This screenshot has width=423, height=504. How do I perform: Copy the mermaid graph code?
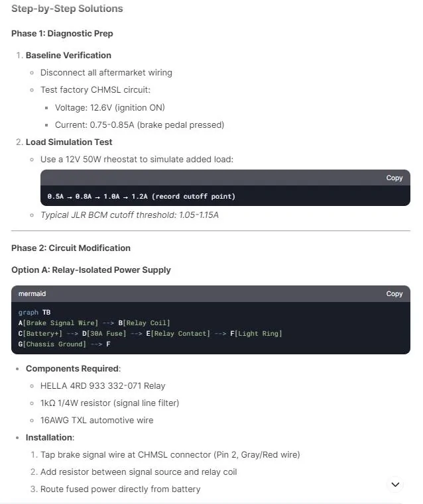394,294
